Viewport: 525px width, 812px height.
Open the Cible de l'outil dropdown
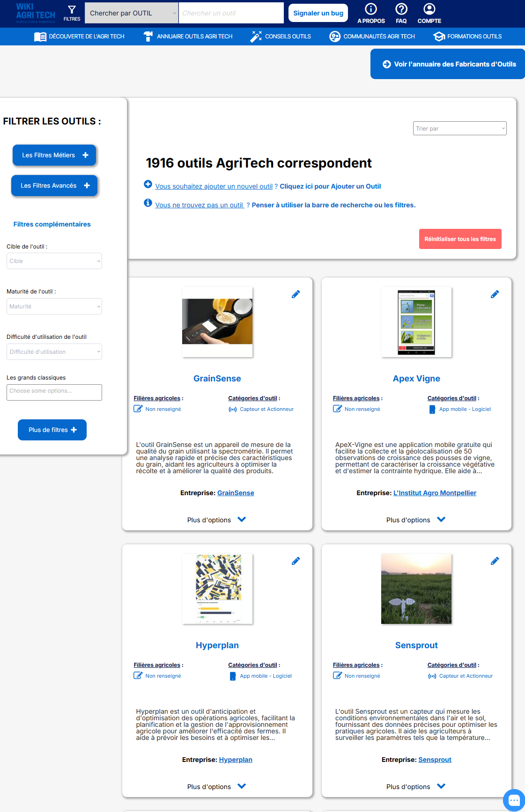[54, 261]
